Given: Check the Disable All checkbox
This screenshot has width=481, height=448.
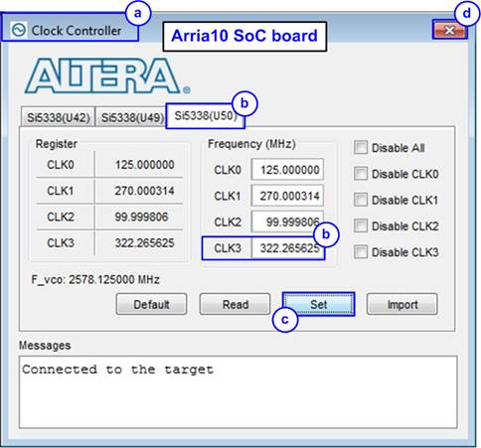Looking at the screenshot, I should coord(361,148).
